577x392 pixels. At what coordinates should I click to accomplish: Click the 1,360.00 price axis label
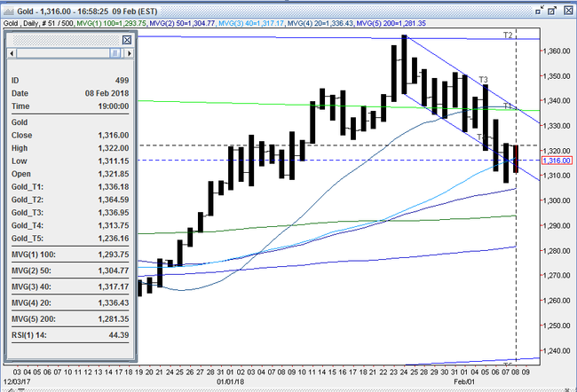point(557,51)
